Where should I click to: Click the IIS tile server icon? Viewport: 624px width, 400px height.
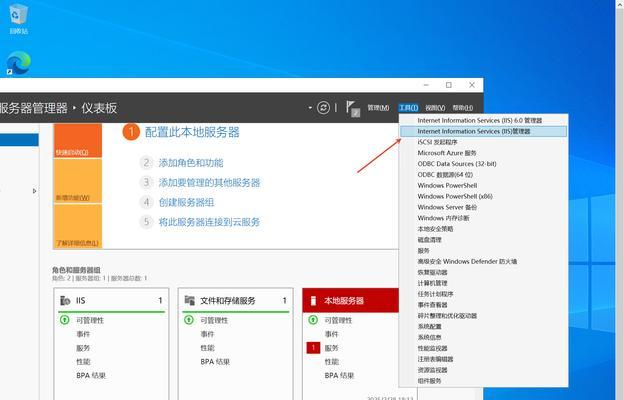click(x=65, y=300)
